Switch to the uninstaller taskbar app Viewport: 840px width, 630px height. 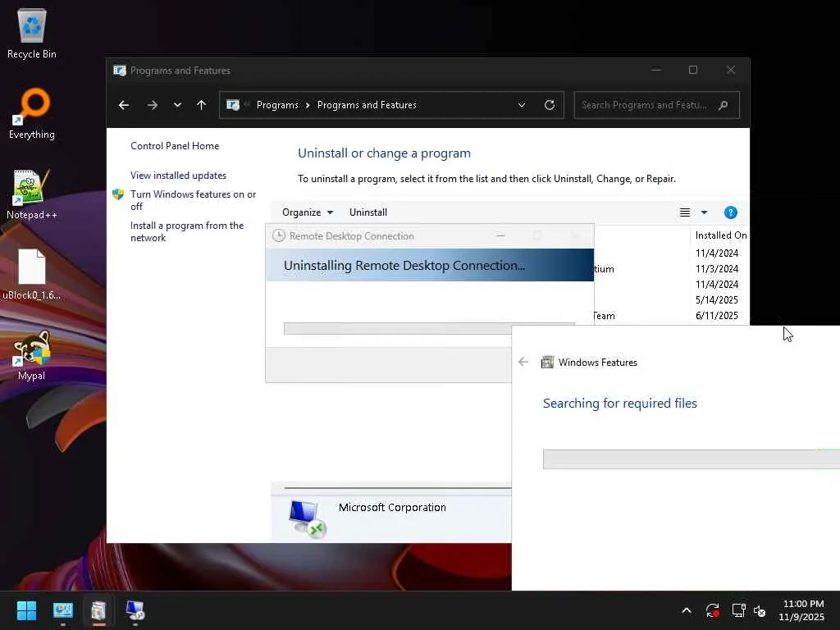tap(98, 610)
